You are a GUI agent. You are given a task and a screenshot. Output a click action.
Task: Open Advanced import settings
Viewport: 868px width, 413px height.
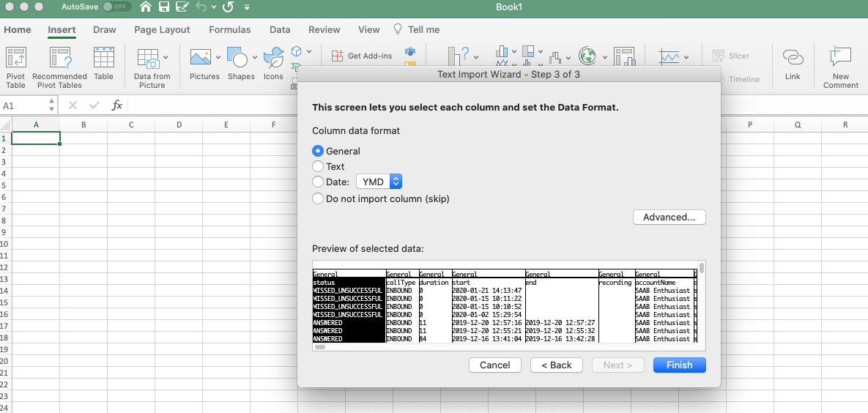pos(669,217)
